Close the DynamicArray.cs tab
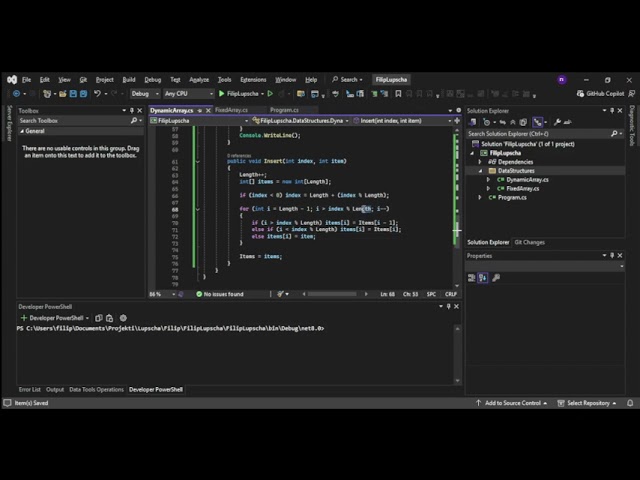Image resolution: width=640 pixels, height=480 pixels. [x=208, y=111]
